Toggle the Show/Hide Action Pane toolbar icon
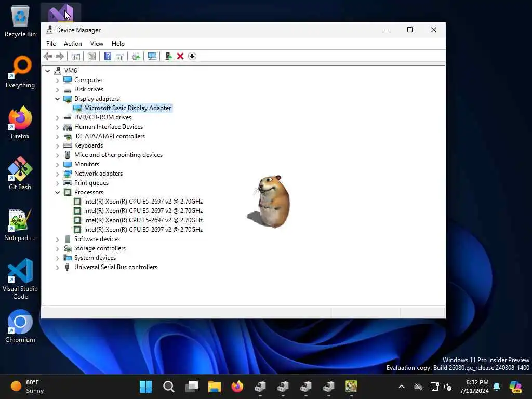 coord(120,56)
